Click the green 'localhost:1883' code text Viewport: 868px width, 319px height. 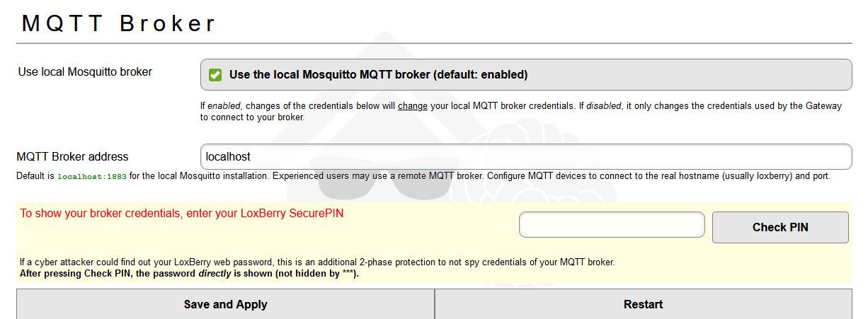[92, 176]
